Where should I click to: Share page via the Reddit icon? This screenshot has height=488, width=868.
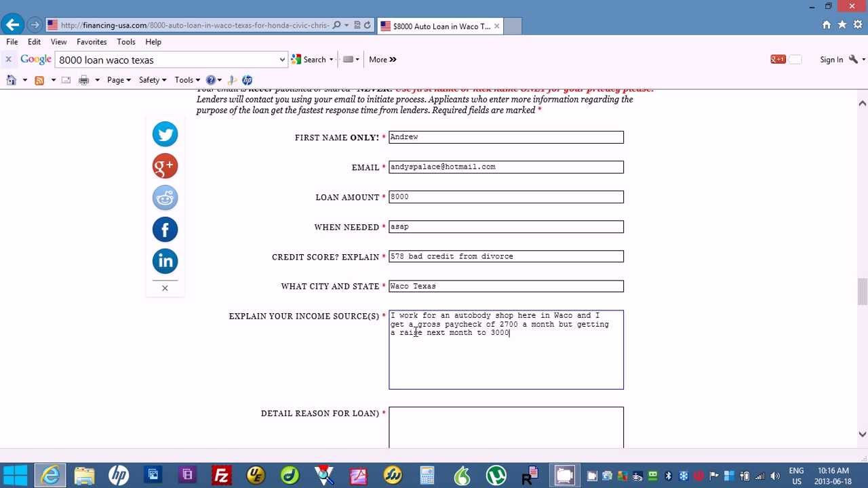click(x=165, y=198)
